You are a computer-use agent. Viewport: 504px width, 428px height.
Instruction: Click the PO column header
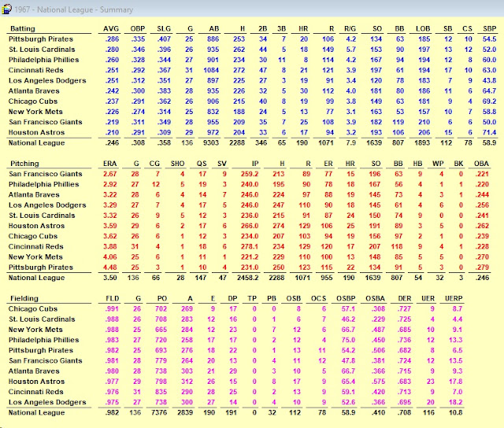pos(162,298)
